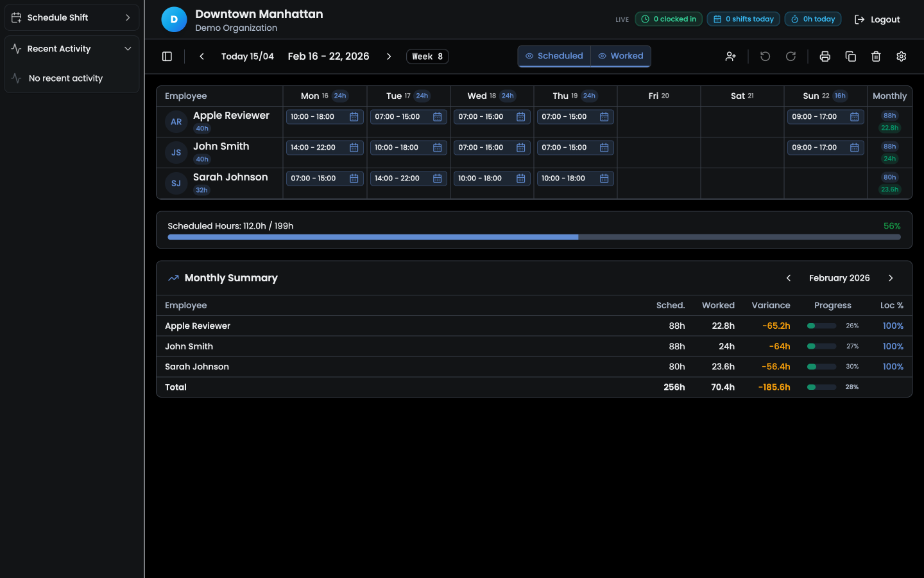Select Sarah Johnson's Tuesday 14:00 - 22:00 shift
This screenshot has width=924, height=578.
pos(398,179)
